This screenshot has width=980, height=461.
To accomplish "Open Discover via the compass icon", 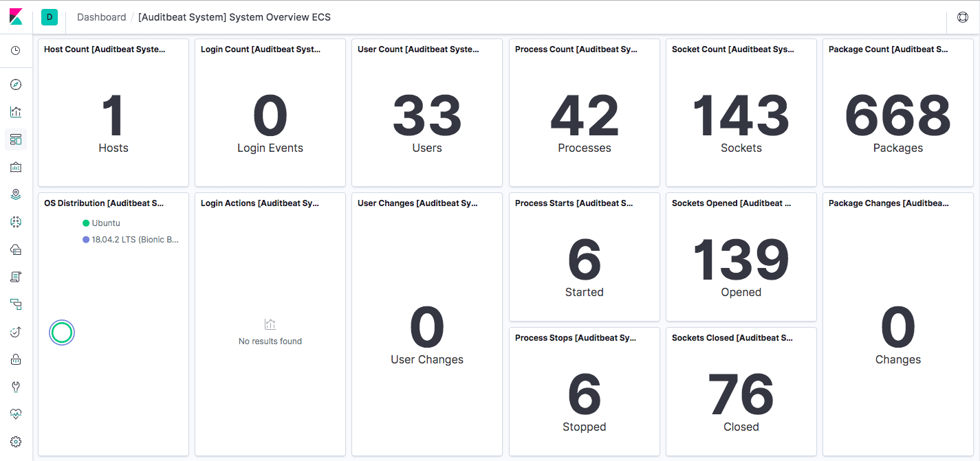I will (x=16, y=85).
